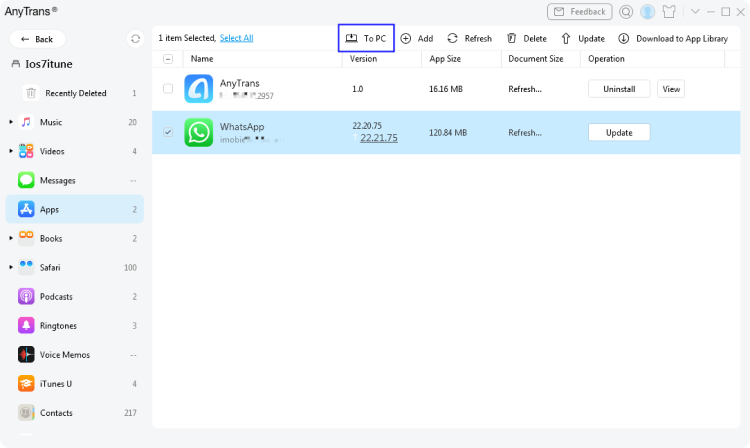750x448 pixels.
Task: Click the Uninstall button for AnyTrans
Action: click(619, 89)
